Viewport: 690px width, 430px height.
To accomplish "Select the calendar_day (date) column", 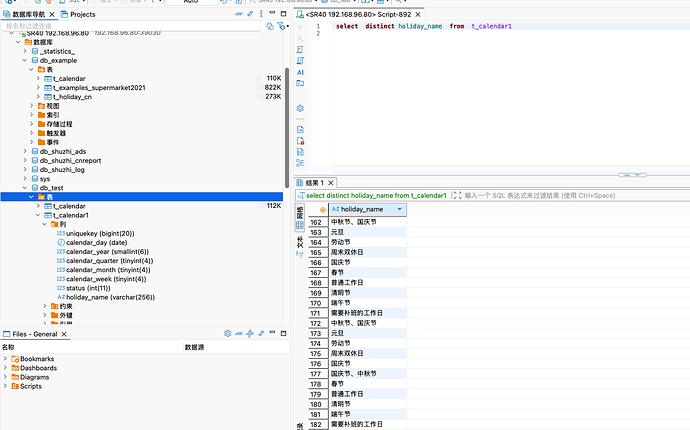I will pos(96,242).
